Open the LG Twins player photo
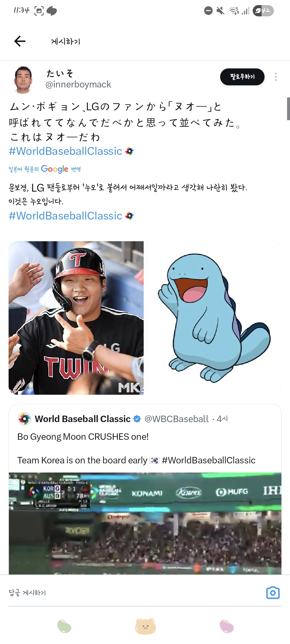290x644 pixels. [76, 318]
